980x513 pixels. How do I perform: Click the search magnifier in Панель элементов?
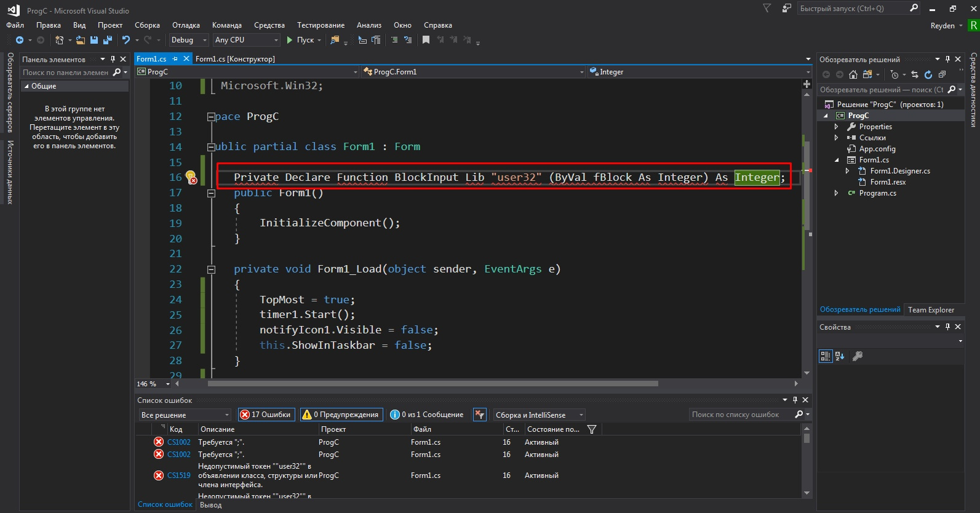[117, 72]
